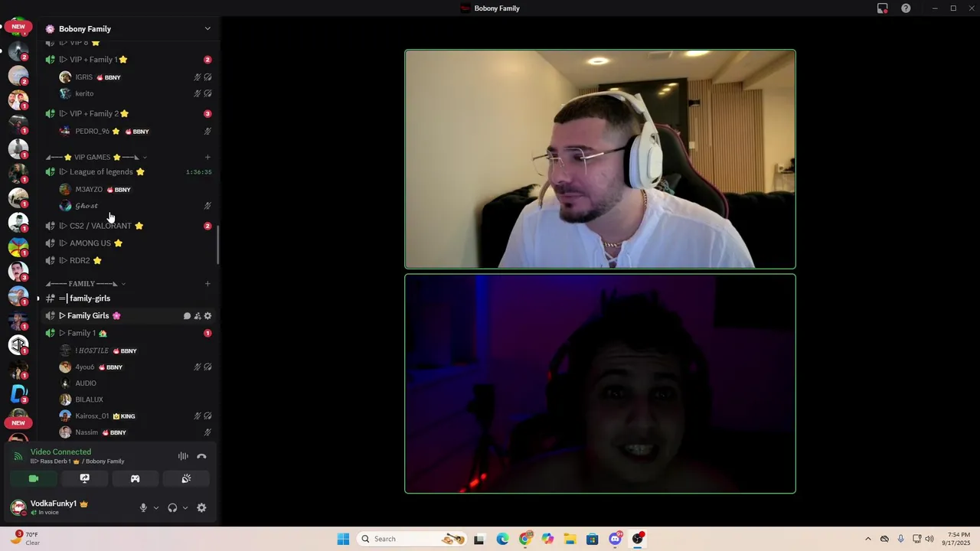Show hidden system tray icons chevron
The width and height of the screenshot is (980, 551).
tap(867, 539)
